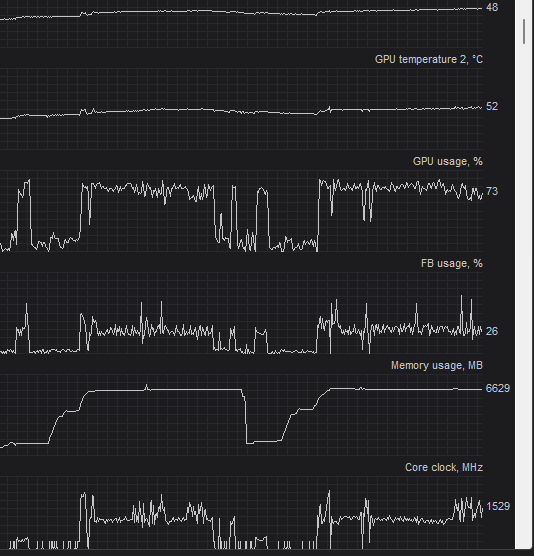Click inside the FB usage graph area

(241, 313)
